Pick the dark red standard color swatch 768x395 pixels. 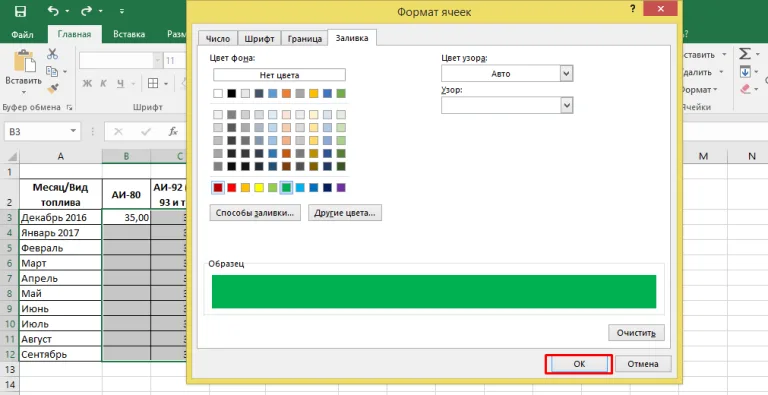click(218, 188)
